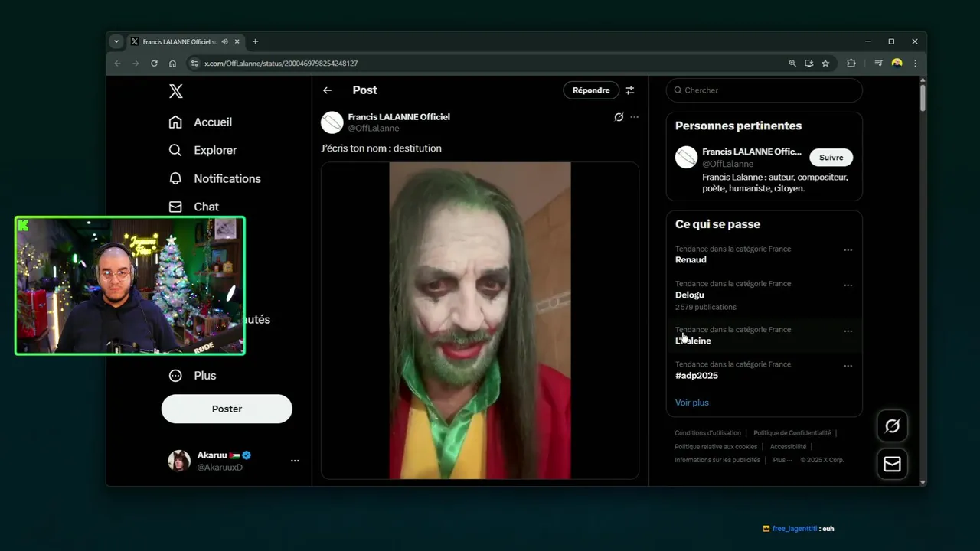Open options for the Renaud trend

click(x=848, y=250)
